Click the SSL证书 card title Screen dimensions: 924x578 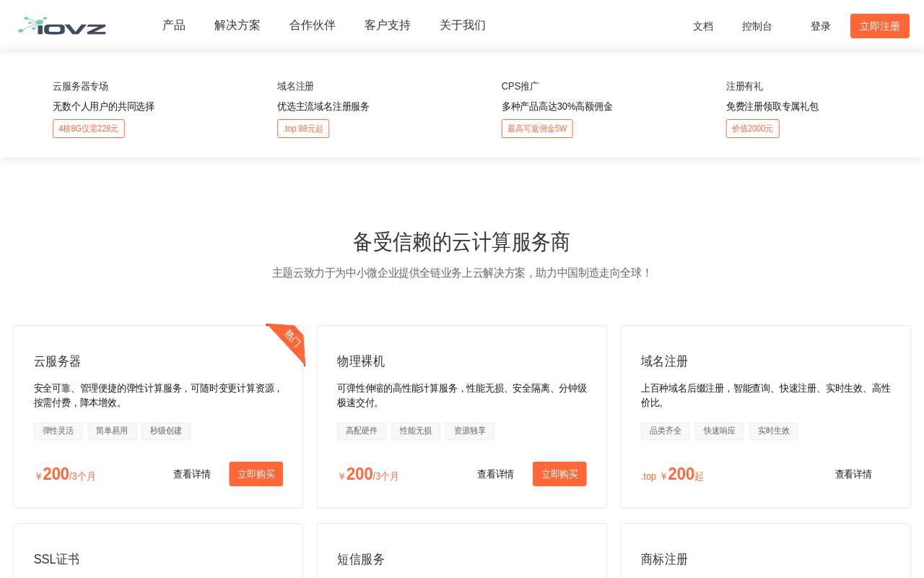(x=57, y=559)
